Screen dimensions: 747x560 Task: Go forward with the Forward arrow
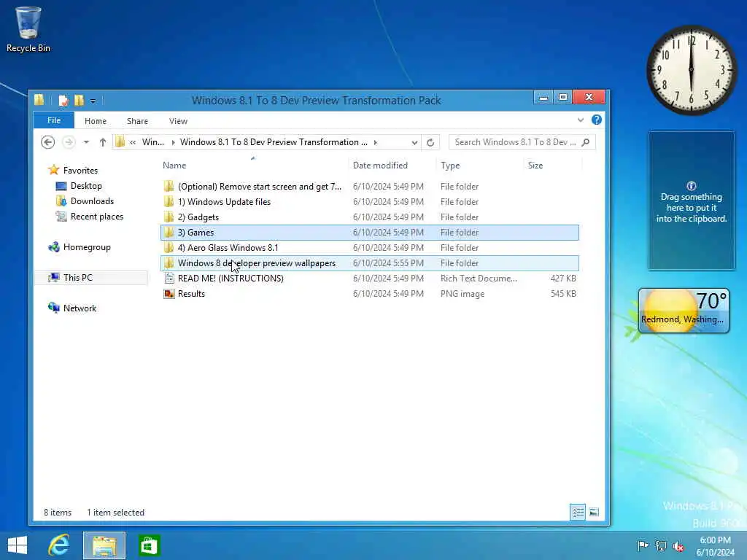[69, 142]
